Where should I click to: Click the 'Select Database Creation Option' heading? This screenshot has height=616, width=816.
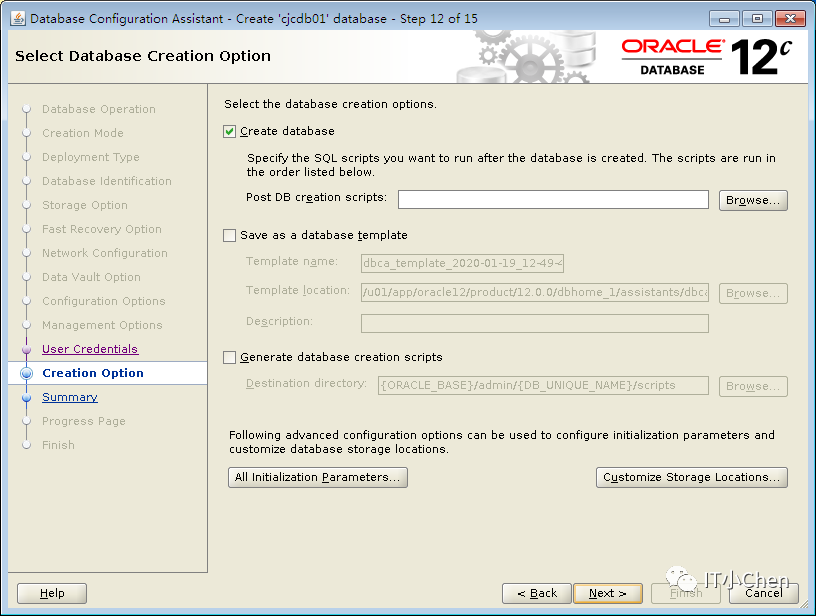coord(143,56)
